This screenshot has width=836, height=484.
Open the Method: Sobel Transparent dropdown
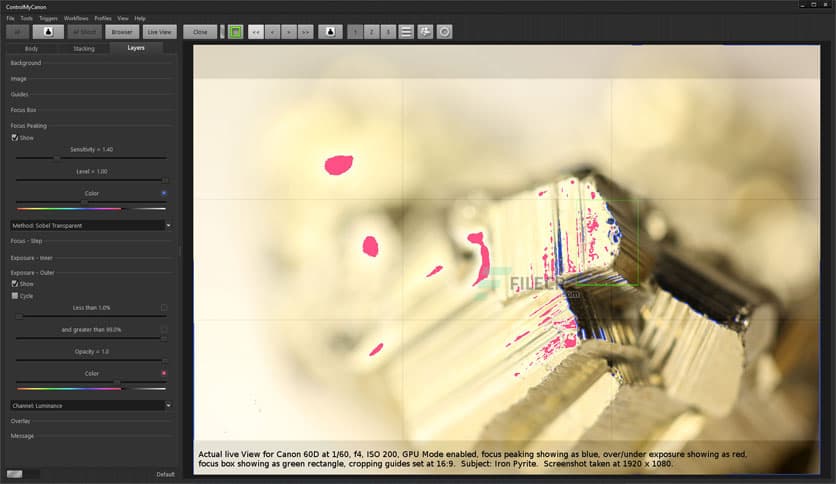point(91,225)
